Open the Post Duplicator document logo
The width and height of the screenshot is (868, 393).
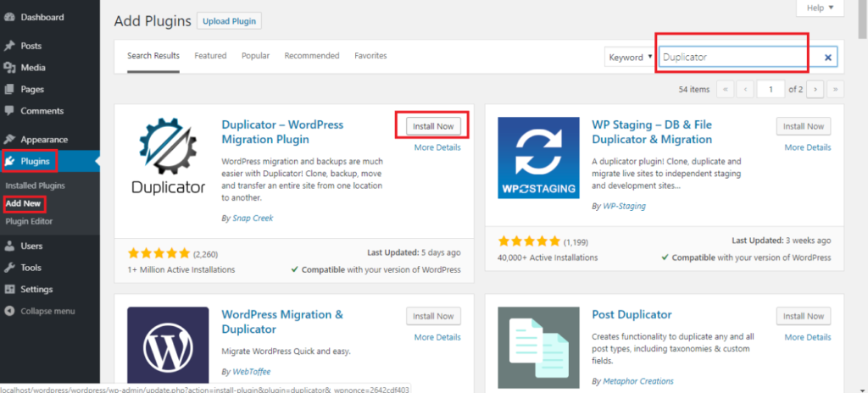pyautogui.click(x=538, y=347)
